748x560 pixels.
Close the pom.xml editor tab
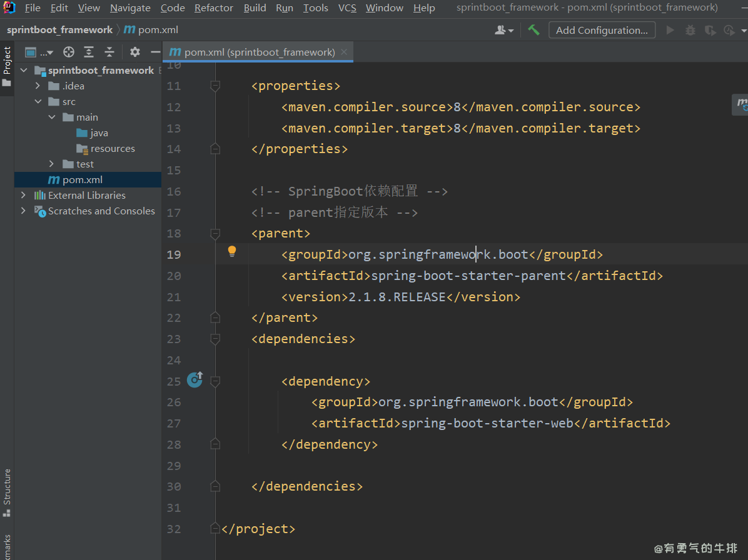pos(344,52)
